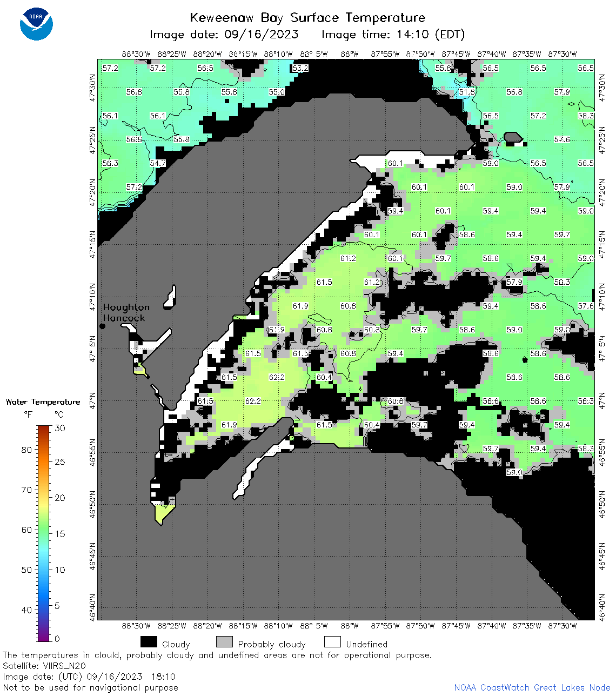Click 87°30'W label on the bottom axis
The image size is (616, 696).
[563, 626]
